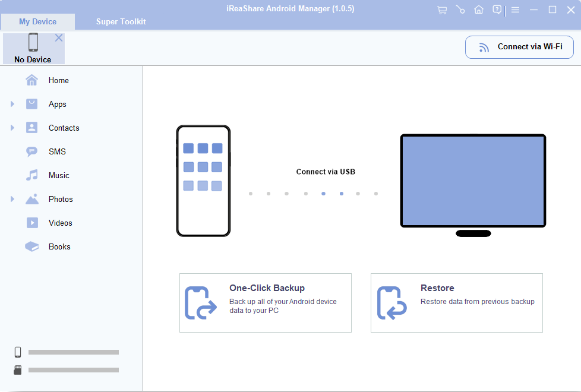Click the SMS speech bubble icon
Image resolution: width=581 pixels, height=392 pixels.
point(32,151)
